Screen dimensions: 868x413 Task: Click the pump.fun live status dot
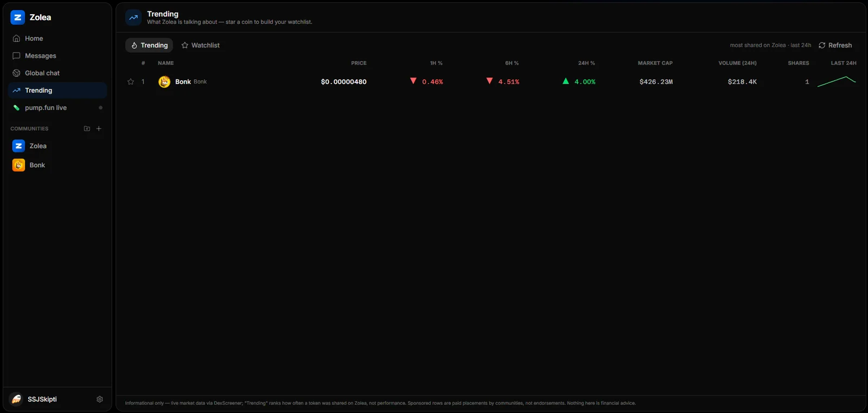click(100, 108)
